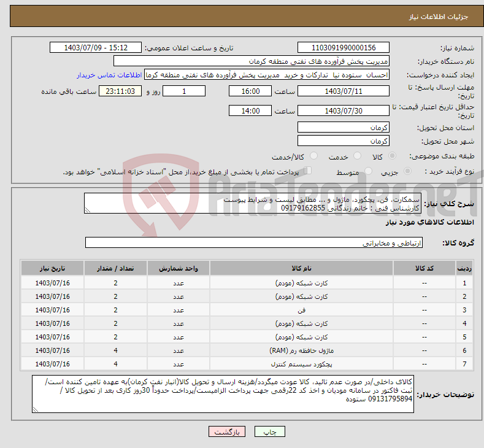Click row 1 item کارت شبکه (مودم)
This screenshot has width=484, height=448.
coord(301,283)
